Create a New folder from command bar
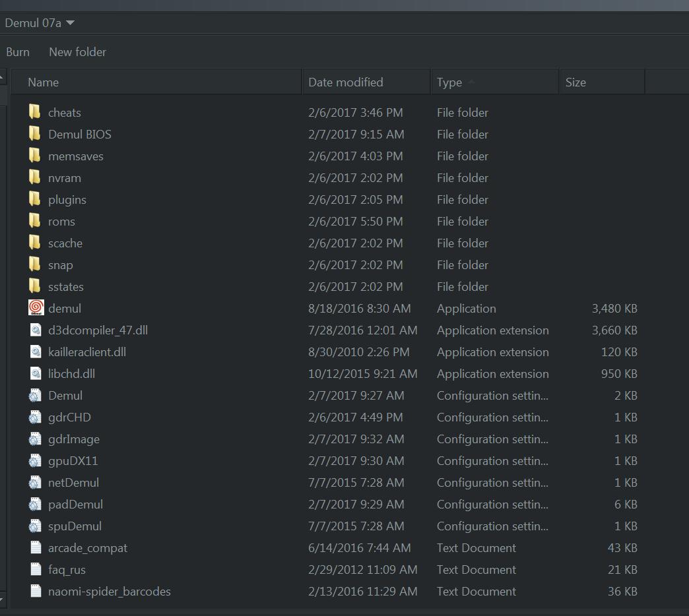This screenshot has height=616, width=689. tap(77, 52)
